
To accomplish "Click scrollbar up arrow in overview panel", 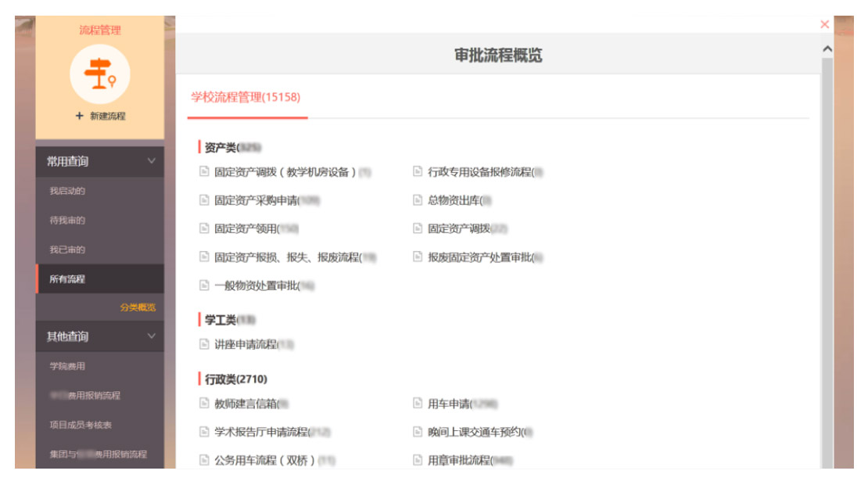I will click(827, 50).
